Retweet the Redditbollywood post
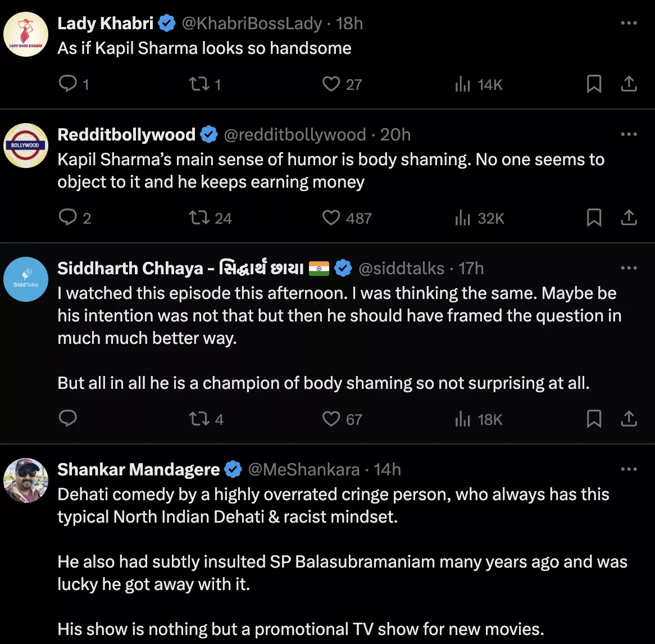This screenshot has width=655, height=644. pyautogui.click(x=199, y=217)
